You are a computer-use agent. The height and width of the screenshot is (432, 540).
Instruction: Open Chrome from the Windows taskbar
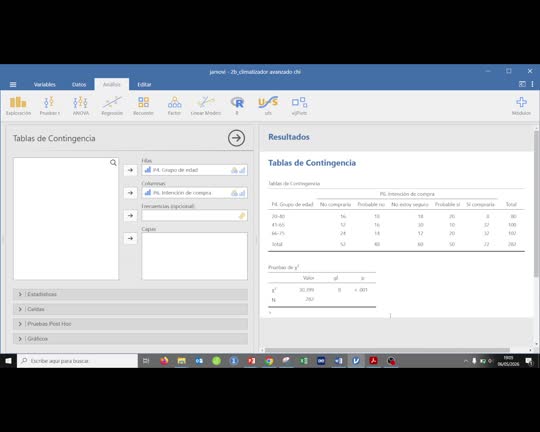point(269,361)
